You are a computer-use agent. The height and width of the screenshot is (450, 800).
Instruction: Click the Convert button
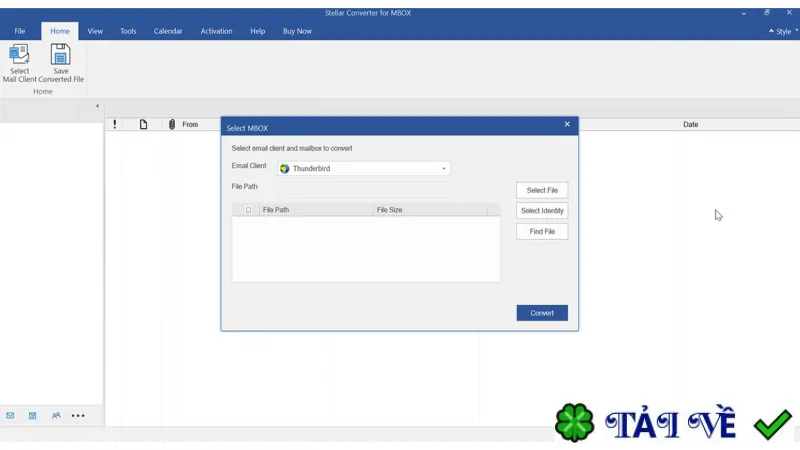click(x=542, y=313)
